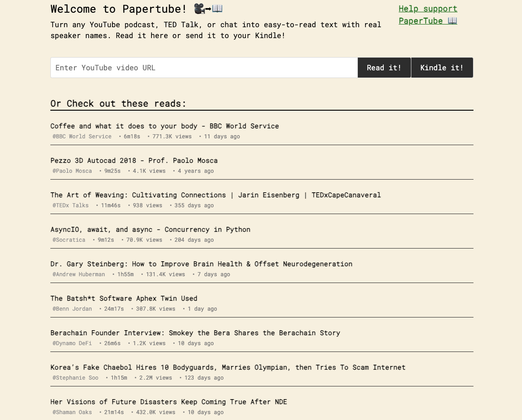The image size is (522, 420).
Task: Open the Help support PaperTube link
Action: [428, 15]
